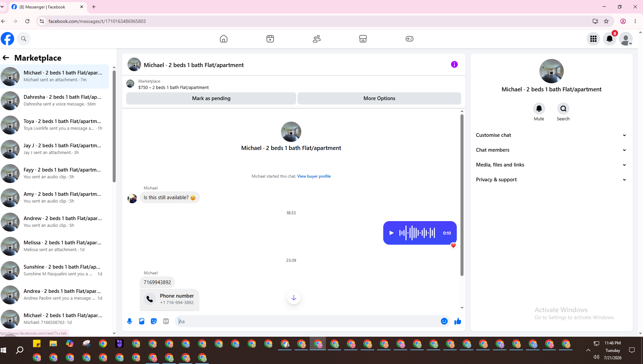Open the Dahresha conversation

[55, 100]
